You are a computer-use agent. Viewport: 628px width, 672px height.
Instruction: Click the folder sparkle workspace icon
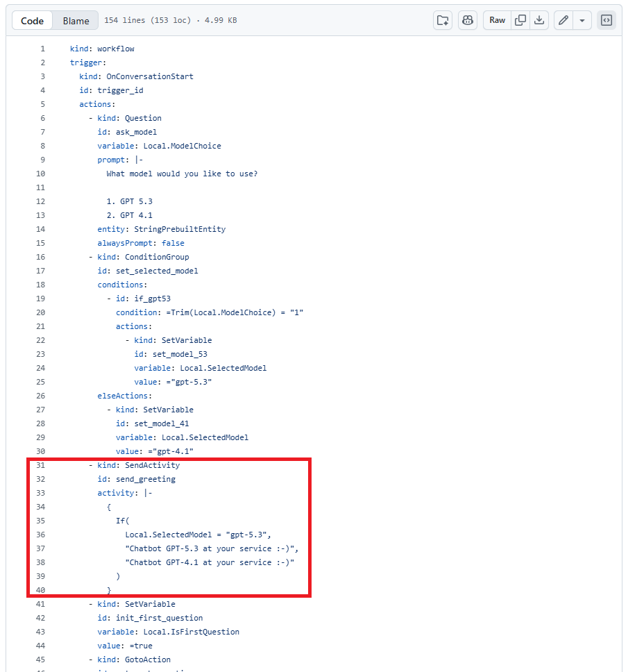click(x=443, y=20)
